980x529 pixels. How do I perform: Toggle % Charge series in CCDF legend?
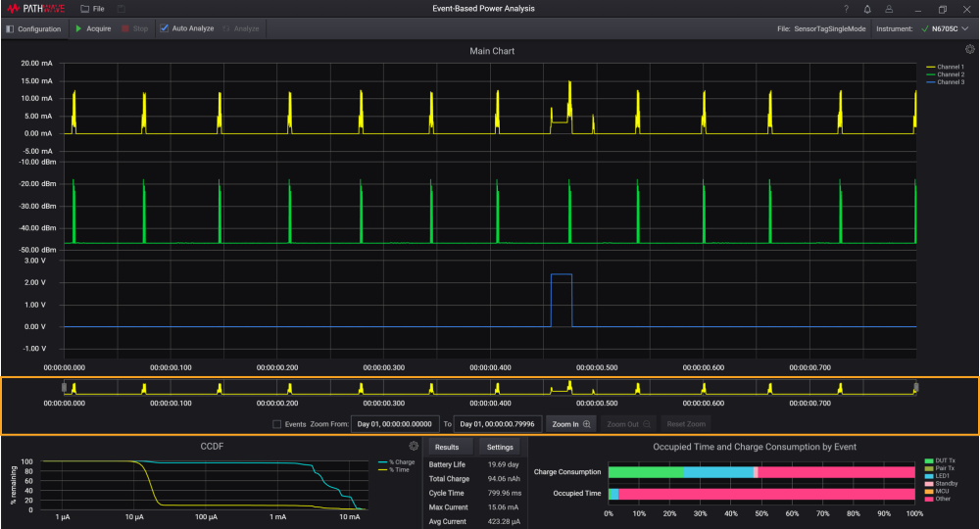point(395,461)
